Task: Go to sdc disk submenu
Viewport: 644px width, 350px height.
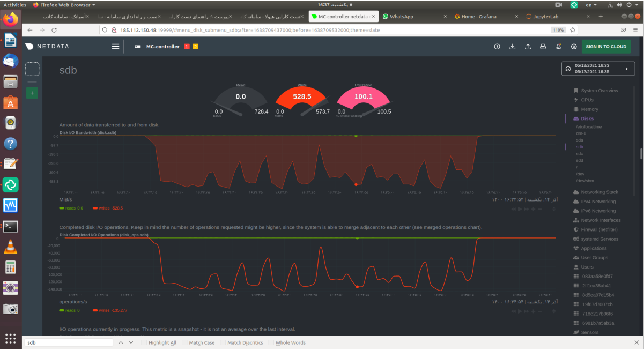Action: (x=580, y=153)
